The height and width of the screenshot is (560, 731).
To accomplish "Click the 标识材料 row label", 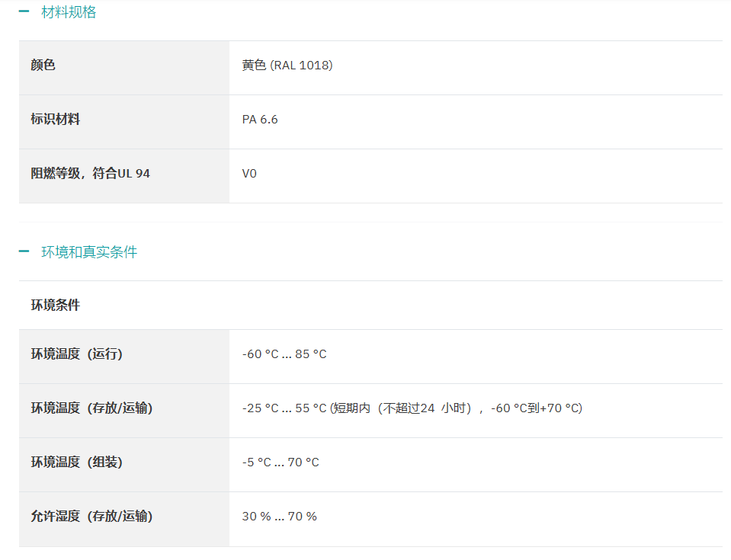I will click(x=56, y=120).
